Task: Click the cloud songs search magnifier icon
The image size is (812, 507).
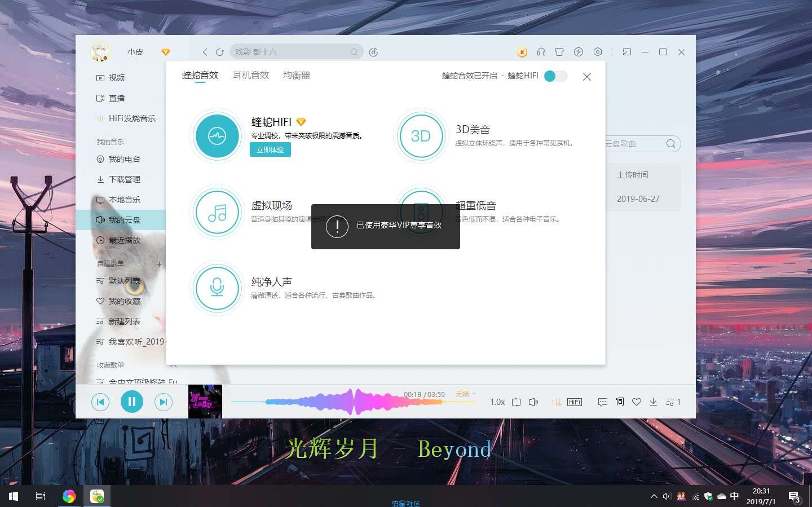Action: 670,144
